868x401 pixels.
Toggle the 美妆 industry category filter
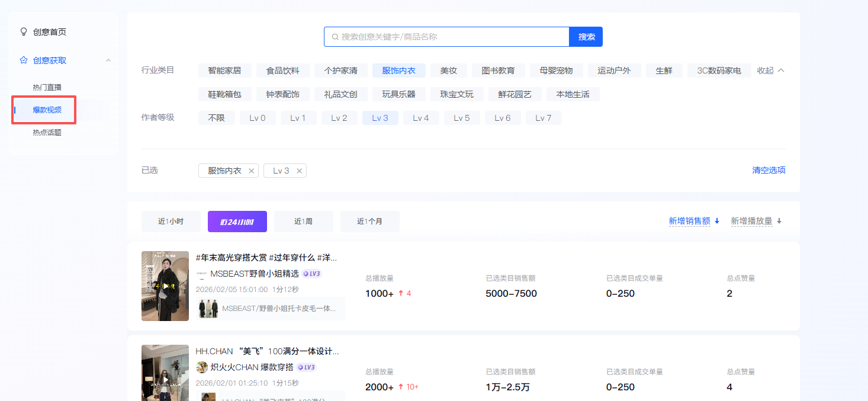pos(449,70)
